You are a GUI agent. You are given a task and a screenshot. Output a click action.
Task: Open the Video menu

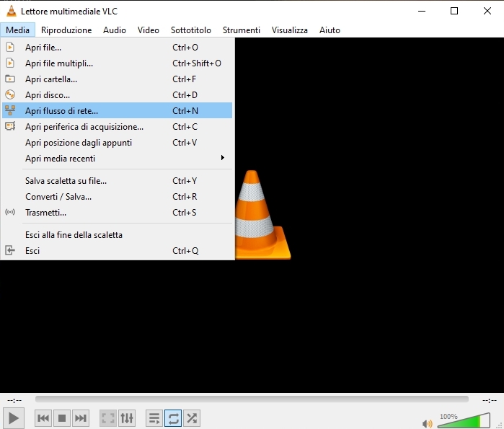pos(149,30)
